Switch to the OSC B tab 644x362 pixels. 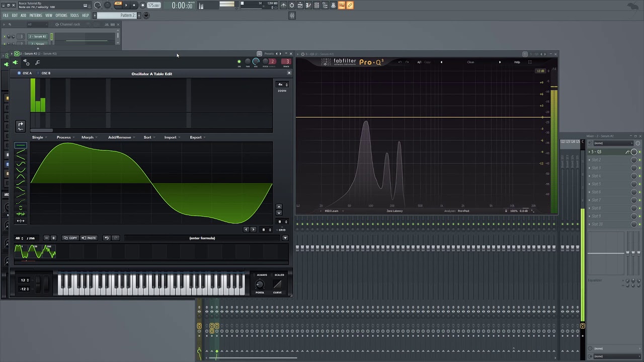coord(43,73)
